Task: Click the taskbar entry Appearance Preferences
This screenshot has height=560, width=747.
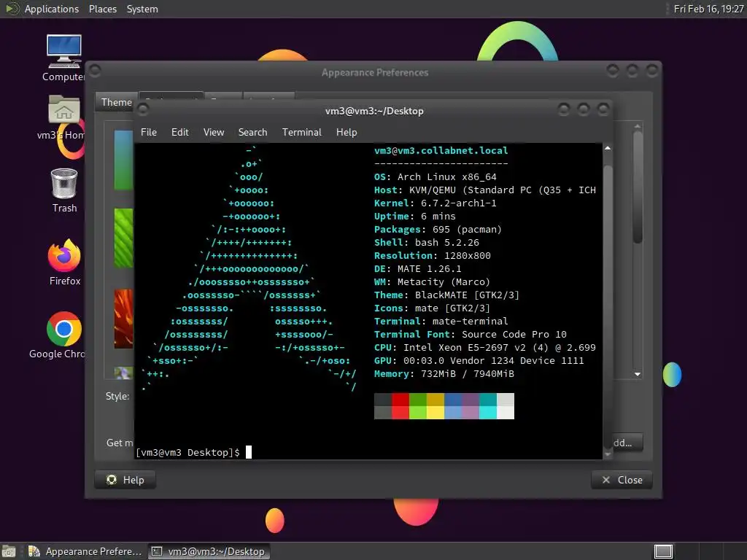Action: pos(85,551)
